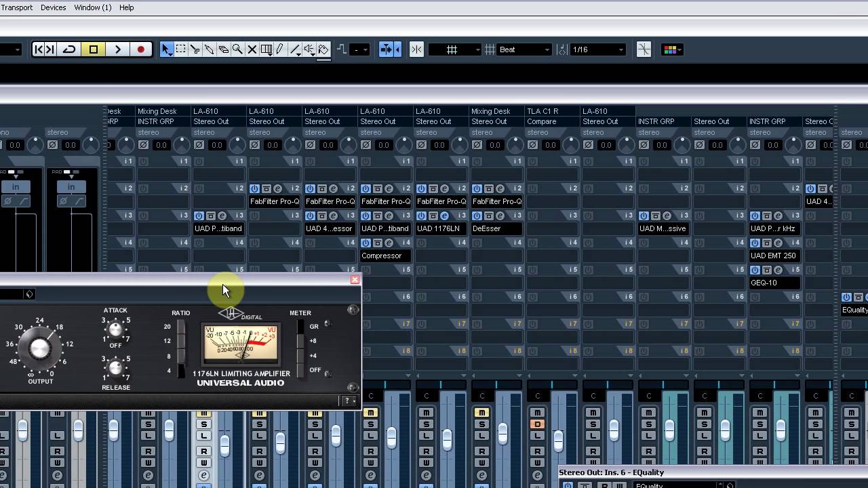Screen dimensions: 868x488
Task: Click the red record button
Action: click(141, 49)
